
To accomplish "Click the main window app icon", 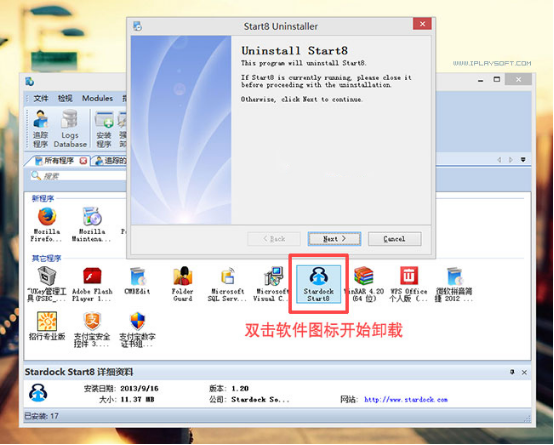I will (30, 81).
